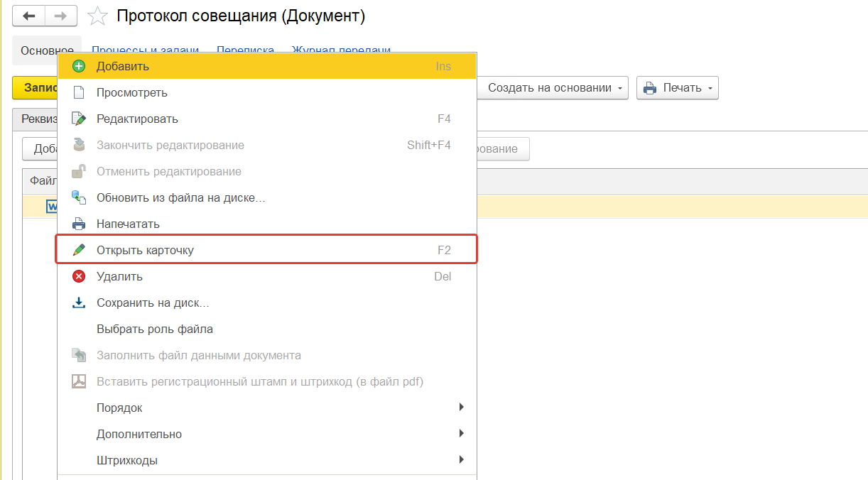This screenshot has height=480, width=868.
Task: Click the favorites star icon near title
Action: tap(97, 16)
